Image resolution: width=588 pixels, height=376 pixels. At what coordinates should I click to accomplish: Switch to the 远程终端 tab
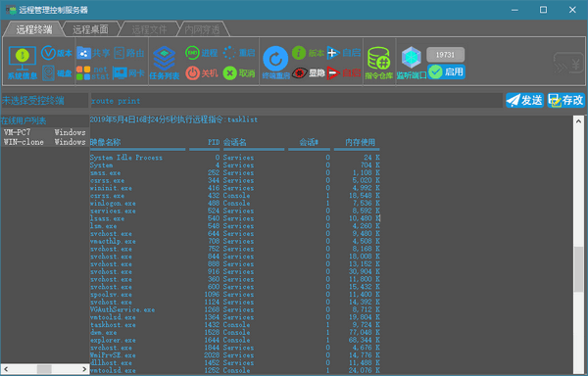pyautogui.click(x=33, y=29)
